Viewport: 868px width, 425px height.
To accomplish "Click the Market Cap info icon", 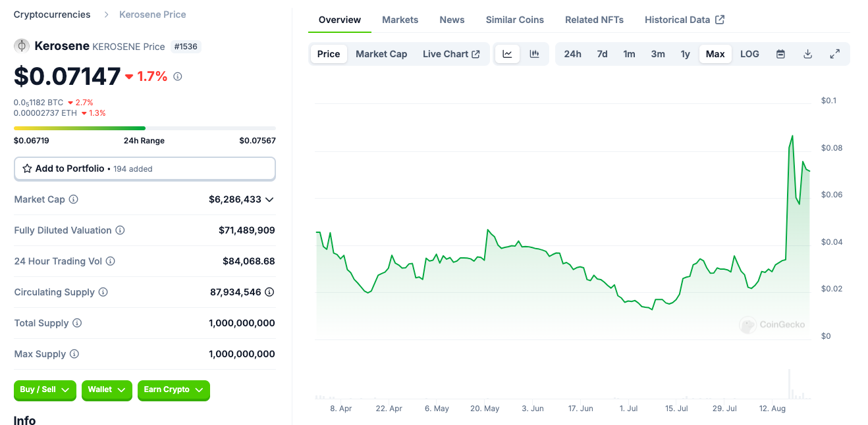I will pos(74,199).
